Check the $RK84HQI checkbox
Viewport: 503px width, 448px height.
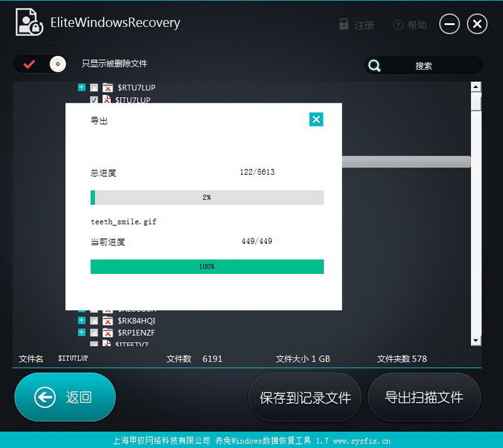94,321
